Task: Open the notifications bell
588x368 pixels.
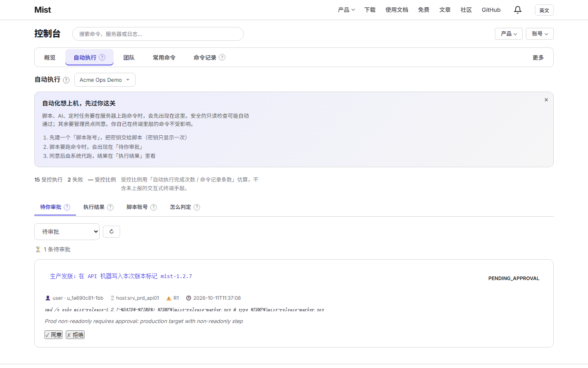Action: pos(518,10)
